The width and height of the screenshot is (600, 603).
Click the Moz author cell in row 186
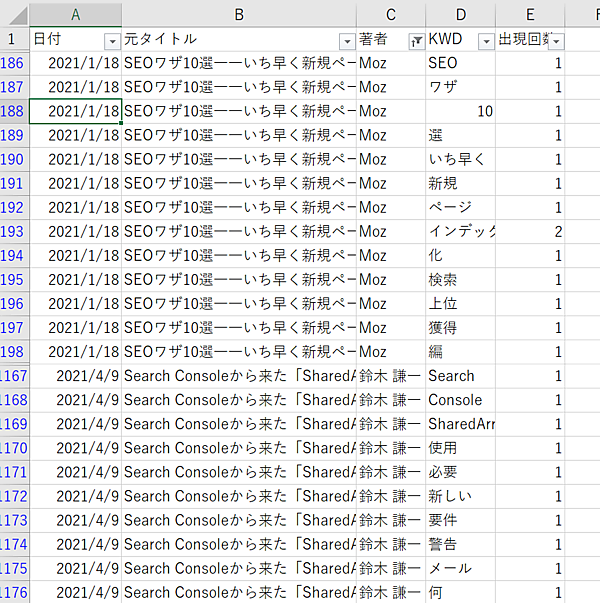coord(391,63)
